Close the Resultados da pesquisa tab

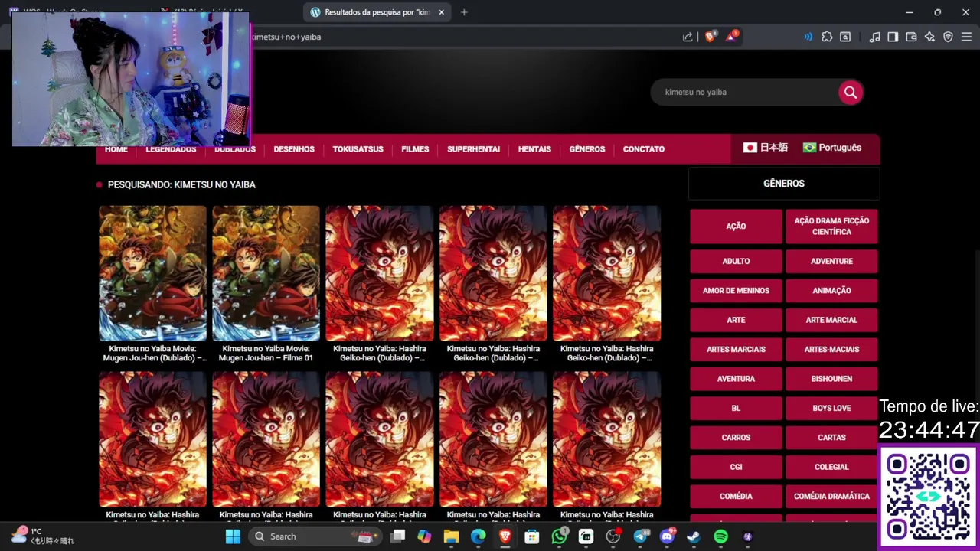[441, 12]
